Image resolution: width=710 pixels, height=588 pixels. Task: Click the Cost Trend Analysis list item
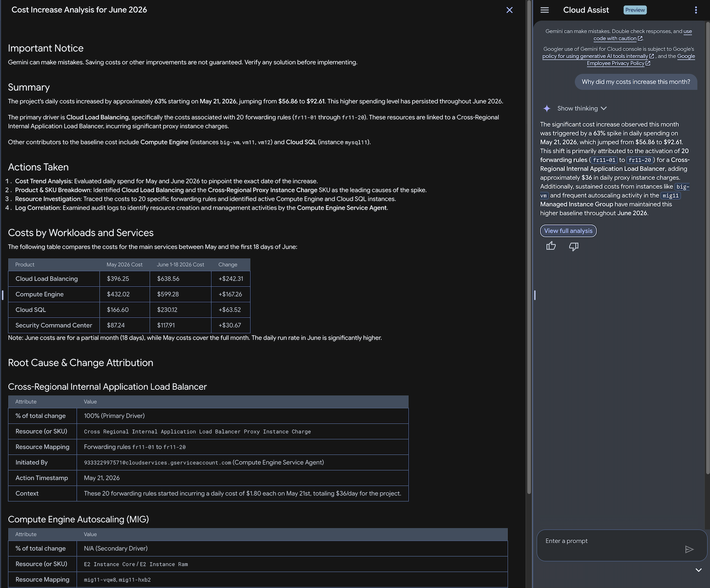pos(166,181)
